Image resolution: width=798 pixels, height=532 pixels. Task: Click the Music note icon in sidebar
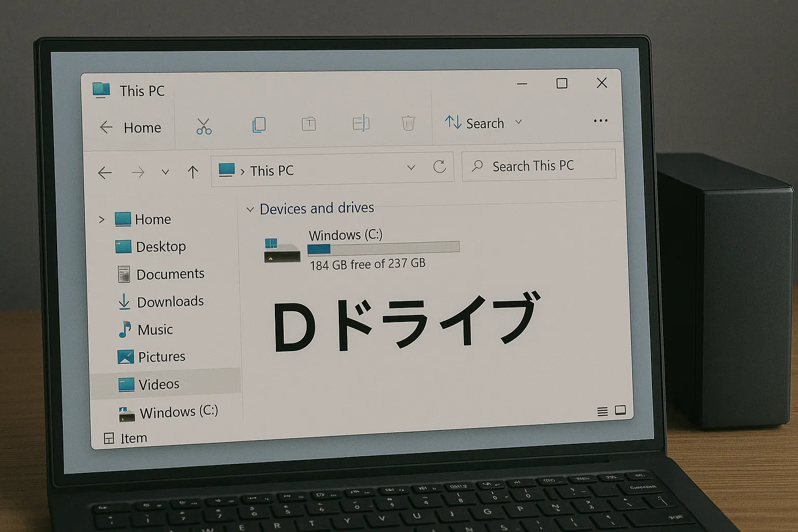(125, 329)
